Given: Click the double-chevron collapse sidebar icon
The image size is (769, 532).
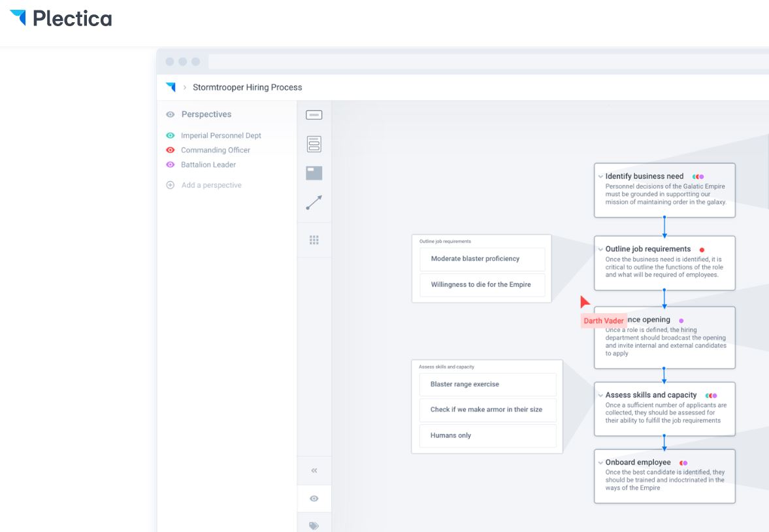Looking at the screenshot, I should point(314,471).
